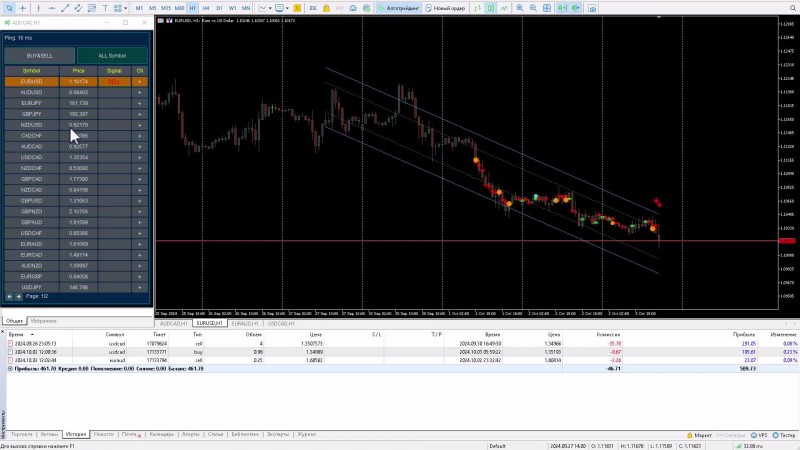Draw a vertical line tool
The height and width of the screenshot is (450, 800).
click(38, 8)
